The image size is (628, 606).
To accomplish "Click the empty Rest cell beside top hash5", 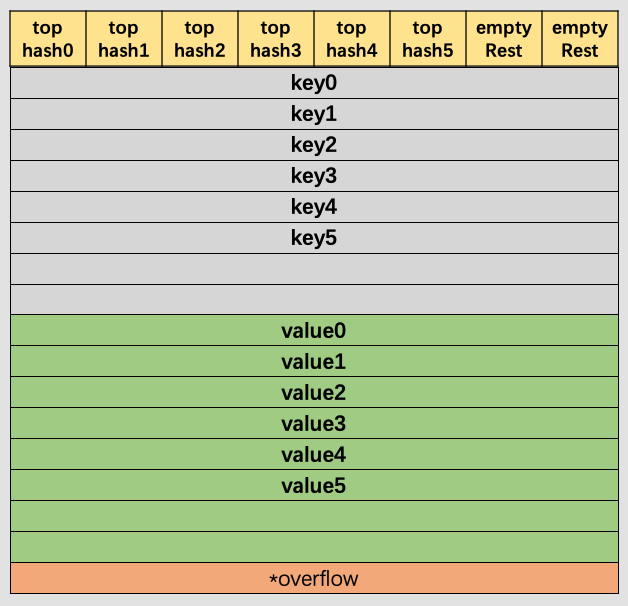I will 504,40.
